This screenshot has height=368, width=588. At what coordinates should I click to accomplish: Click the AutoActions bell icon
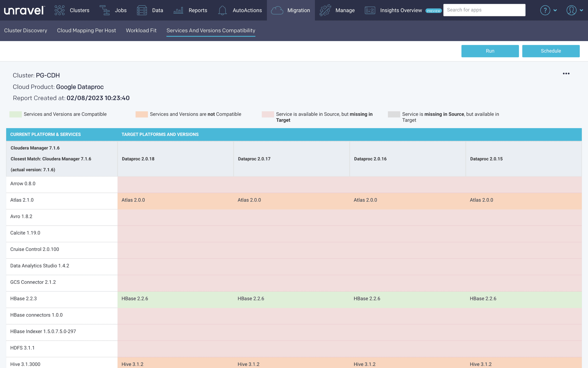[x=222, y=10]
